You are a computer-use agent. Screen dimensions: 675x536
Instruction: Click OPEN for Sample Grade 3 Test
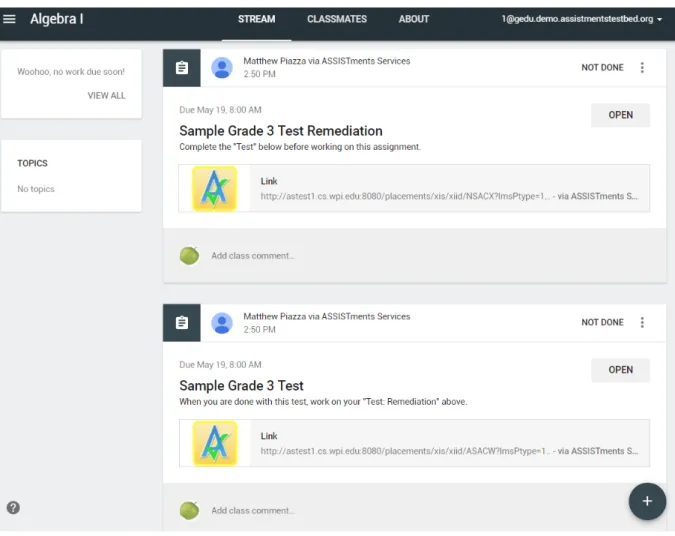point(620,370)
